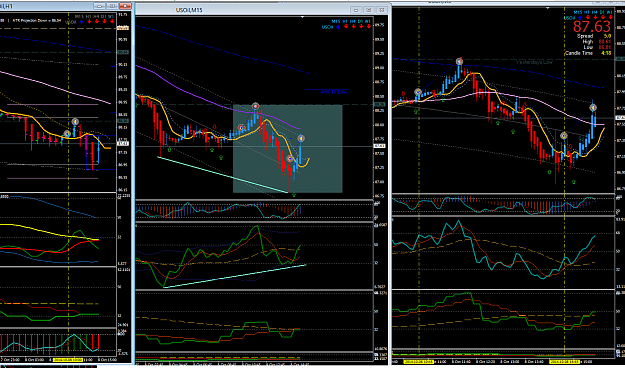Click the D1 red down arrow above 87.63 price
This screenshot has width=625, height=368.
click(603, 17)
